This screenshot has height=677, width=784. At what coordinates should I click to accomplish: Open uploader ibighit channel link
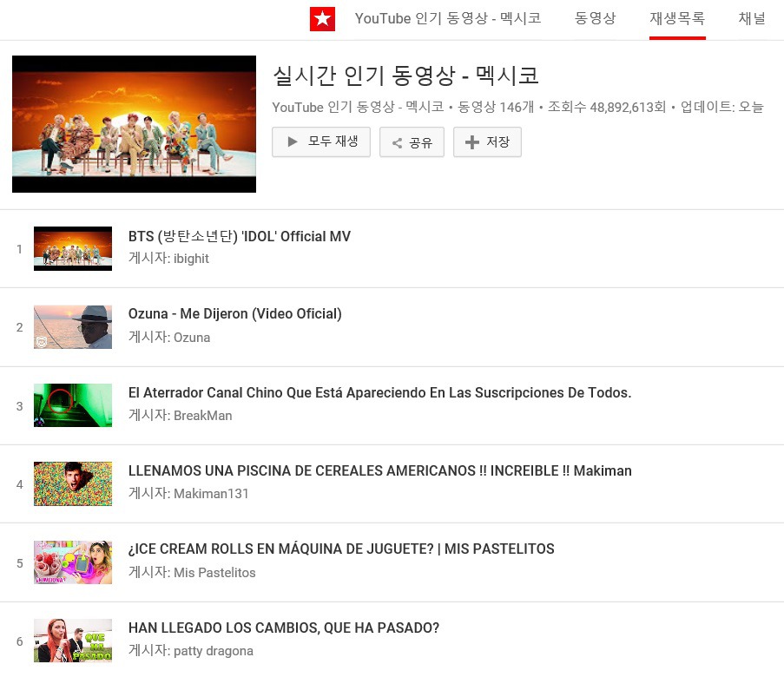click(191, 259)
